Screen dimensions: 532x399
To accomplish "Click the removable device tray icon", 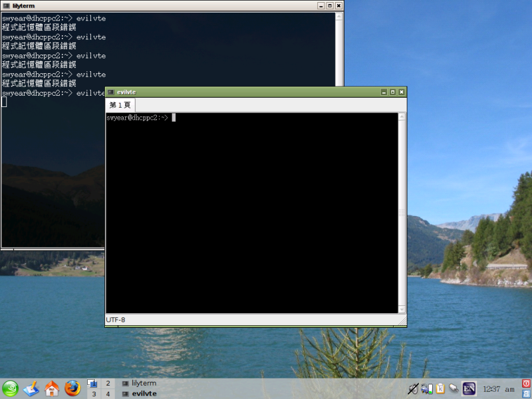I will (x=453, y=388).
